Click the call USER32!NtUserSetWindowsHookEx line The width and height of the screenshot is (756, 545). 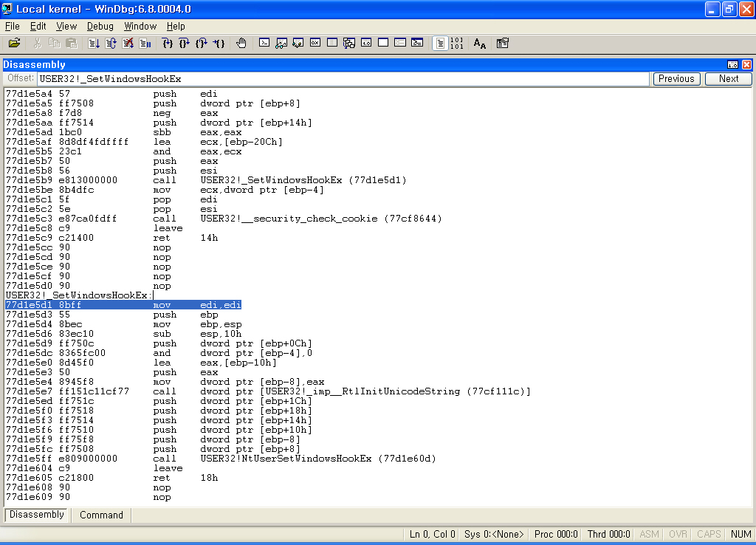pyautogui.click(x=221, y=459)
